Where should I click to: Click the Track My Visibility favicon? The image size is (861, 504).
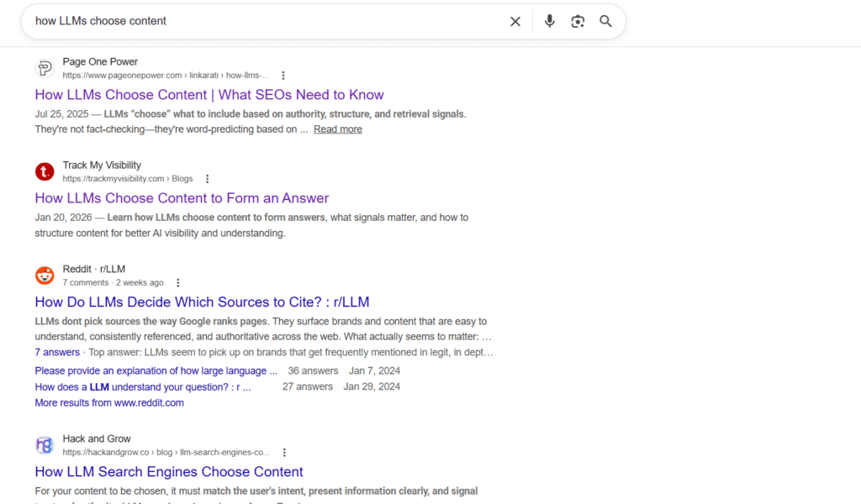pyautogui.click(x=45, y=171)
